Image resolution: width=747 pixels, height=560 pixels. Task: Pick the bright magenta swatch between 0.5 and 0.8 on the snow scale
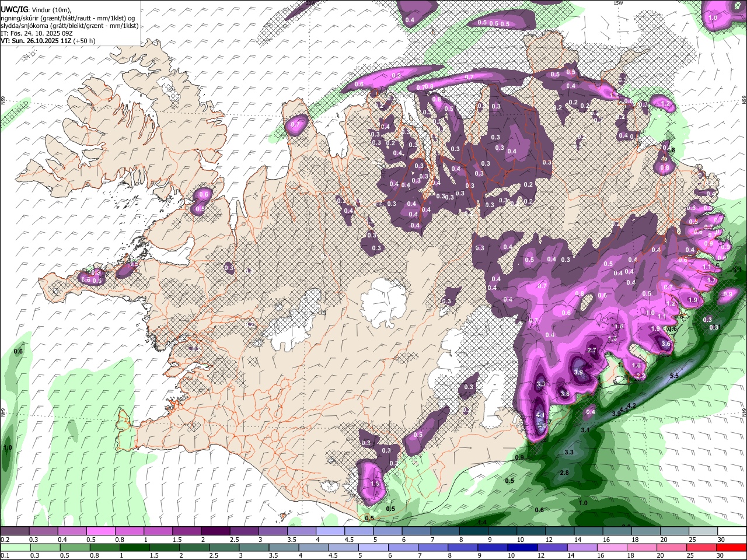(100, 531)
